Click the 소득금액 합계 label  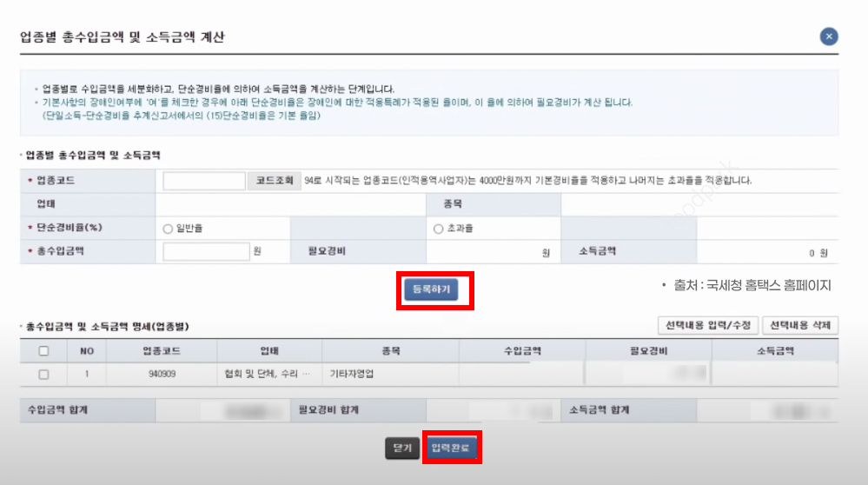600,410
